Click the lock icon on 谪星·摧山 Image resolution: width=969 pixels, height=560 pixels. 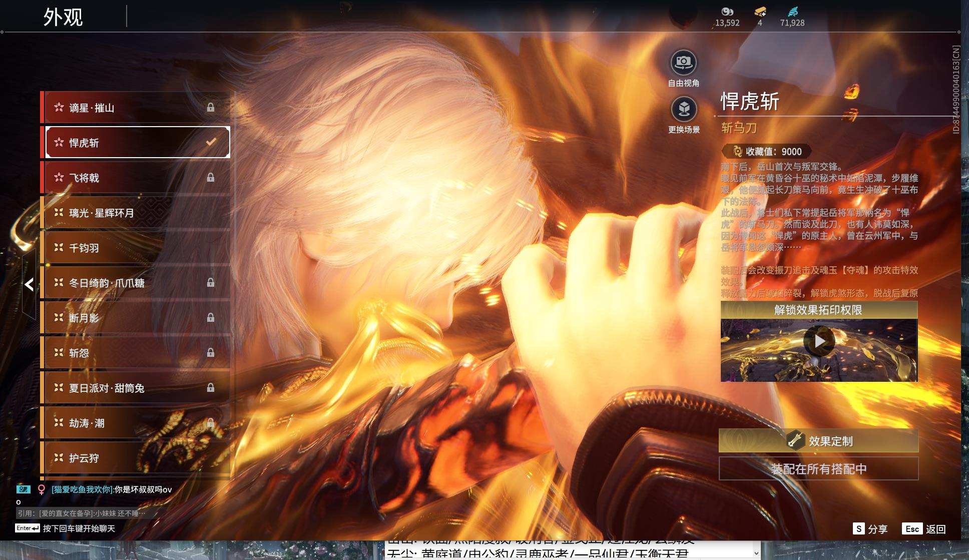(x=211, y=108)
